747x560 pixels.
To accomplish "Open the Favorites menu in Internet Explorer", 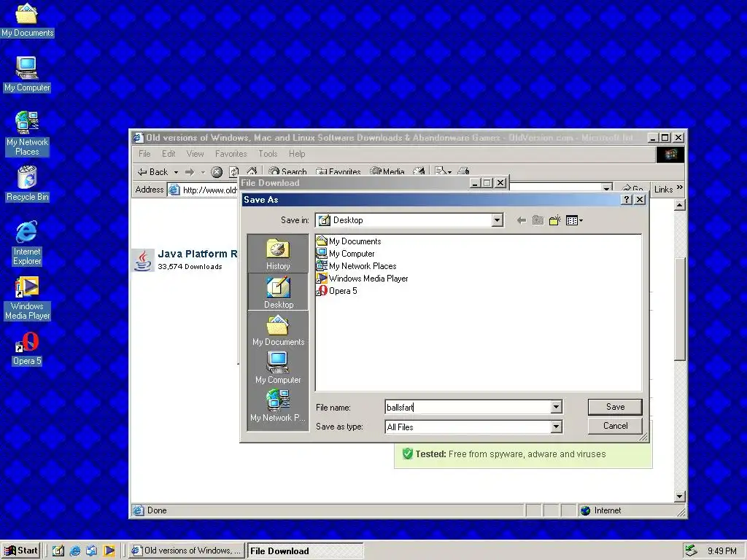I will point(231,154).
